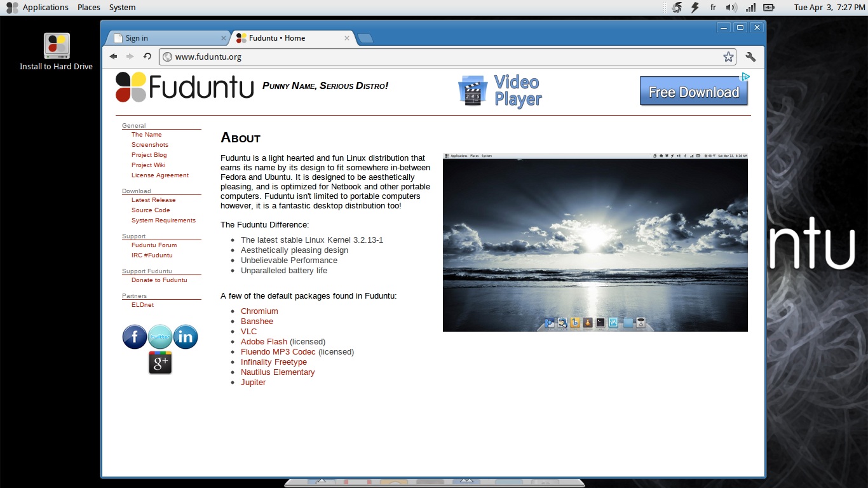Open the Source Code link
This screenshot has width=868, height=488.
click(x=151, y=210)
